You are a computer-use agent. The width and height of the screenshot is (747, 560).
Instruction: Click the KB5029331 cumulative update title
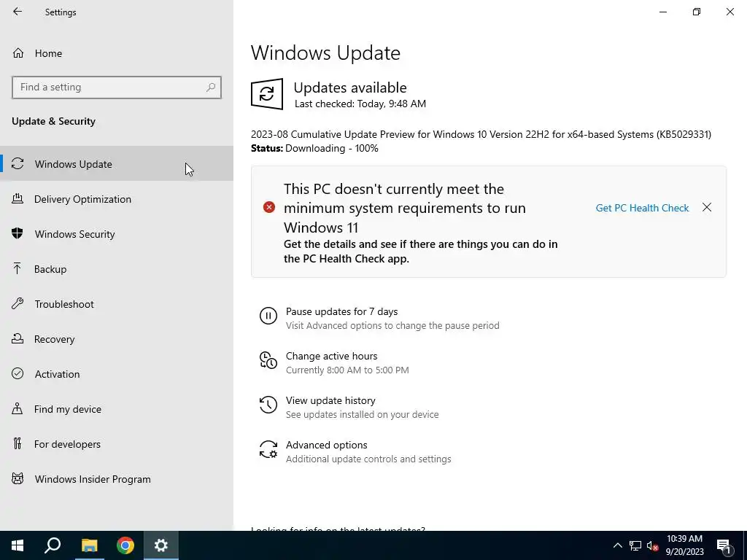481,134
